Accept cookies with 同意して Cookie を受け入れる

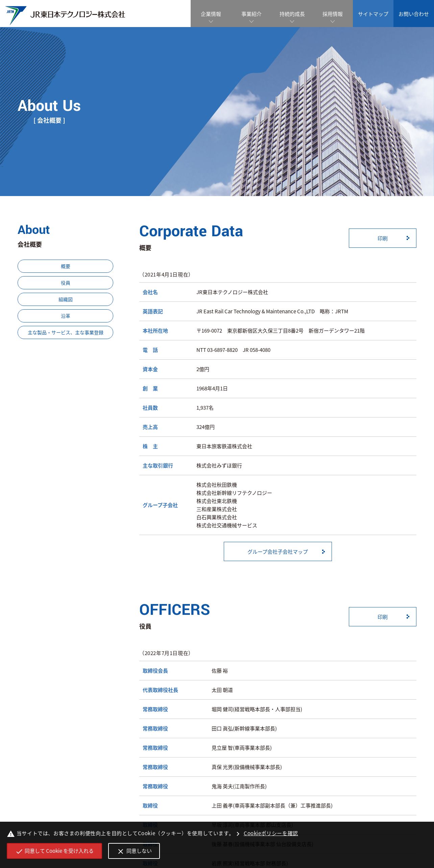click(54, 851)
